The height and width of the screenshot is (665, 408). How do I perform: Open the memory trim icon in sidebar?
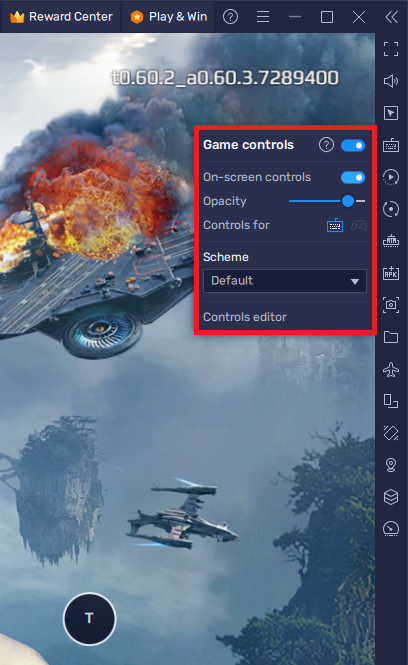click(391, 241)
